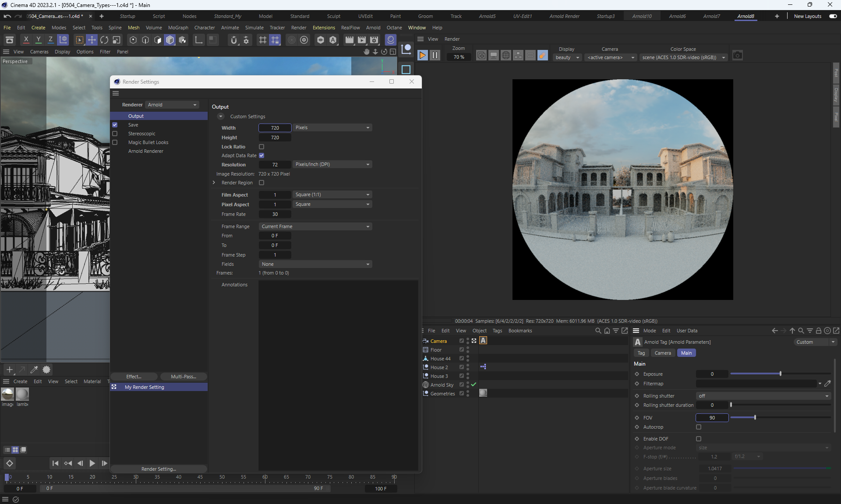This screenshot has height=504, width=841.
Task: Click the snapshot camera icon in IPR
Action: click(x=738, y=56)
